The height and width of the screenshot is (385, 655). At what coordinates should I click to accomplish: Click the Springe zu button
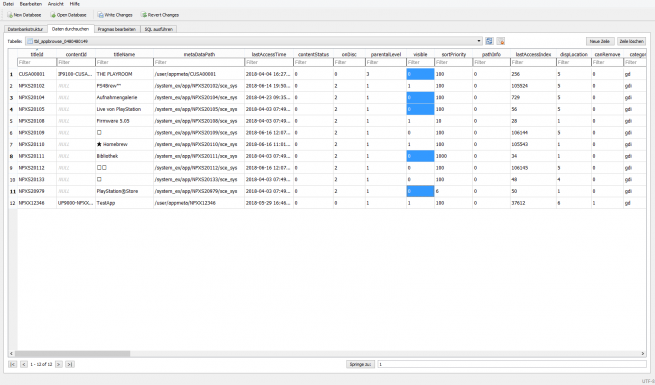coord(360,365)
